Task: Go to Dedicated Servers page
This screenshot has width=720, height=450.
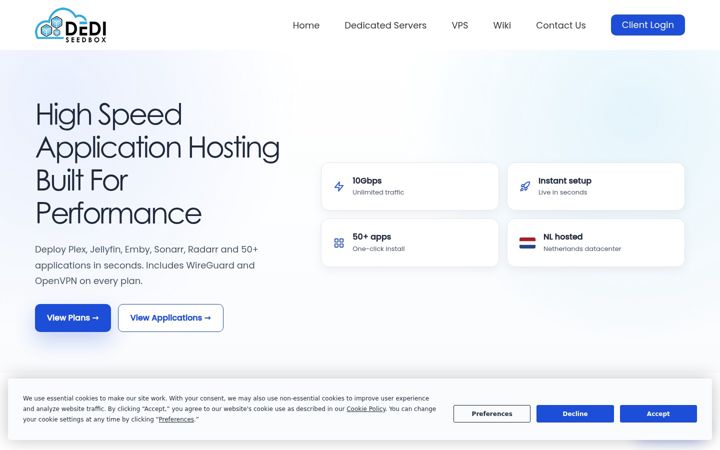Action: pyautogui.click(x=385, y=25)
